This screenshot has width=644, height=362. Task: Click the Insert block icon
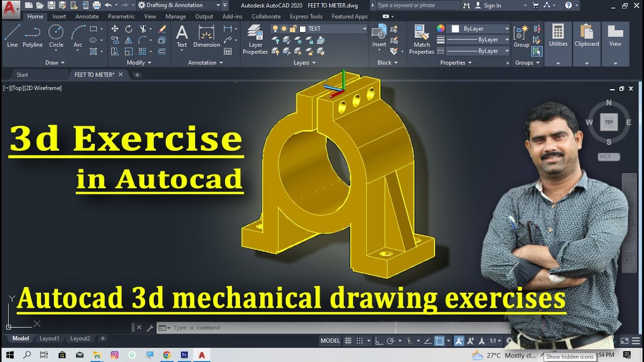pos(379,36)
